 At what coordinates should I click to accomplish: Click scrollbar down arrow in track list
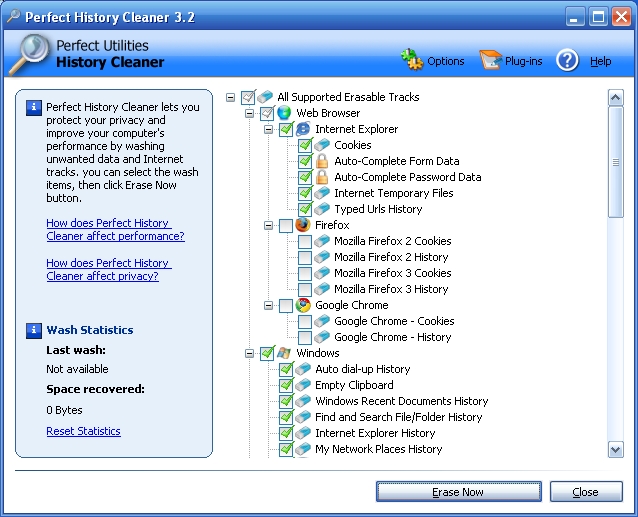(x=616, y=450)
